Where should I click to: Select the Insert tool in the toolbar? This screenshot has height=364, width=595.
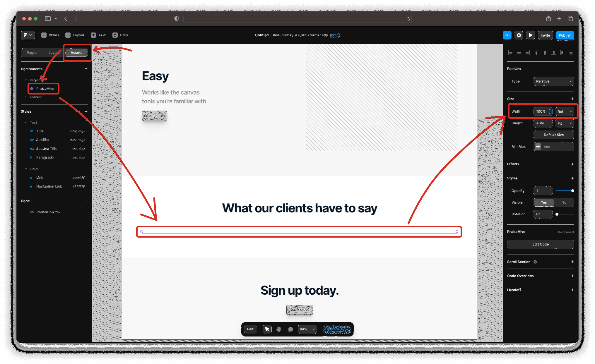(x=50, y=35)
